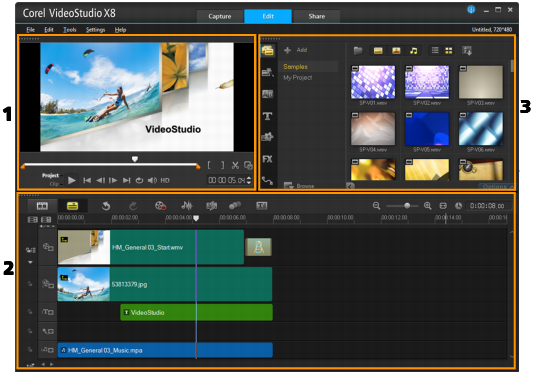Viewport: 535px width, 387px height.
Task: Switch to the Capture tab
Action: (x=220, y=16)
